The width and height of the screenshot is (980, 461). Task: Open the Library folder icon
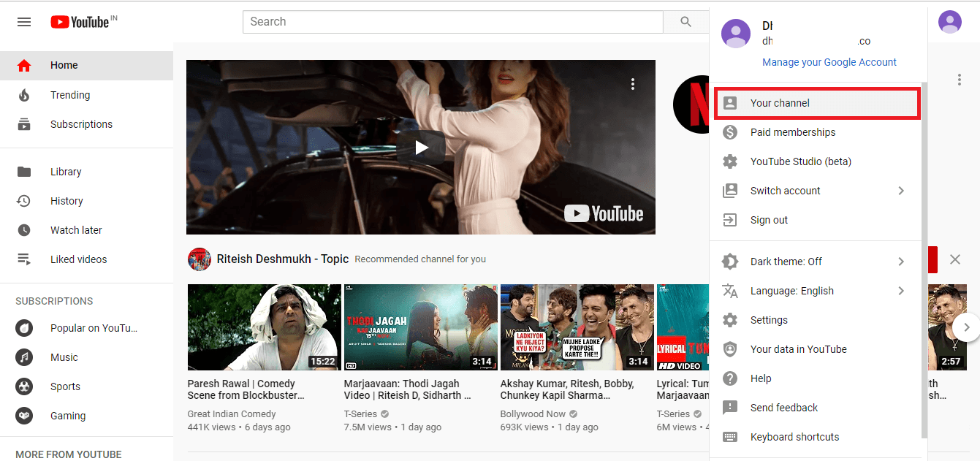coord(24,172)
